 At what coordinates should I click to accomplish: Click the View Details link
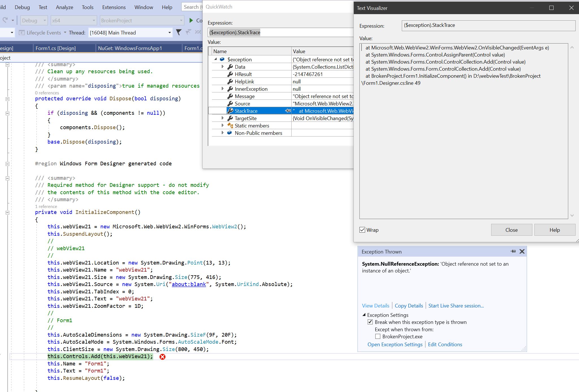pyautogui.click(x=375, y=306)
